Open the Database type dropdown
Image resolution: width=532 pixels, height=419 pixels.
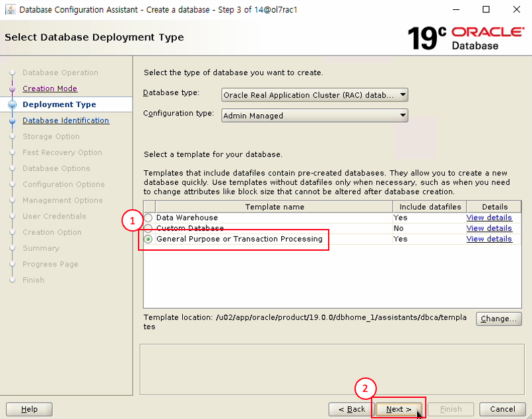pyautogui.click(x=315, y=95)
